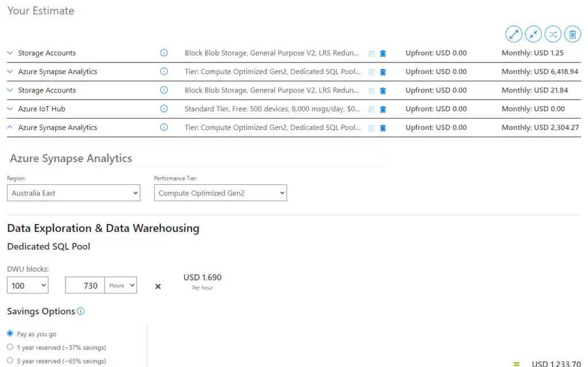Open info icon for Synapse Analytics USD 2,304.27 row
Viewport: 588px width, 367px height.
164,127
